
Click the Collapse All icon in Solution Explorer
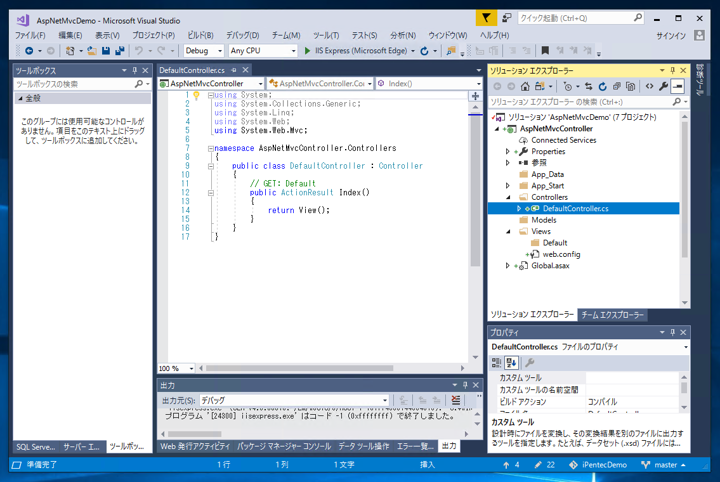pos(617,86)
